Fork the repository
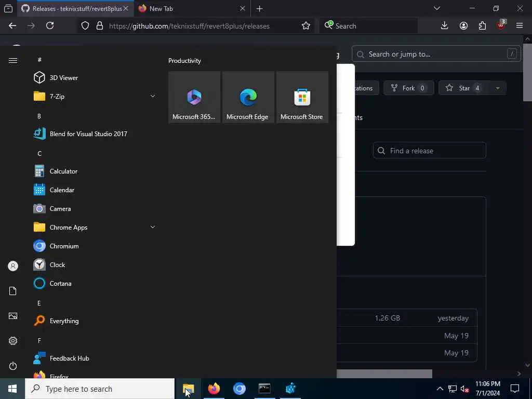 408,88
